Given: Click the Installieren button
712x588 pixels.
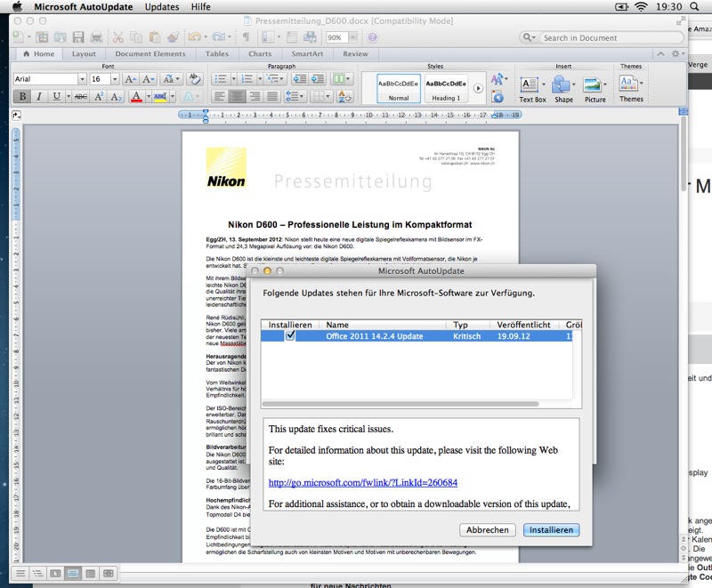Looking at the screenshot, I should tap(551, 529).
